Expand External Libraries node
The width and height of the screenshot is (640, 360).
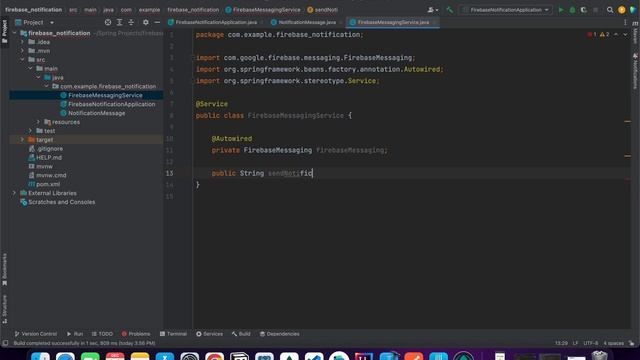[15, 193]
